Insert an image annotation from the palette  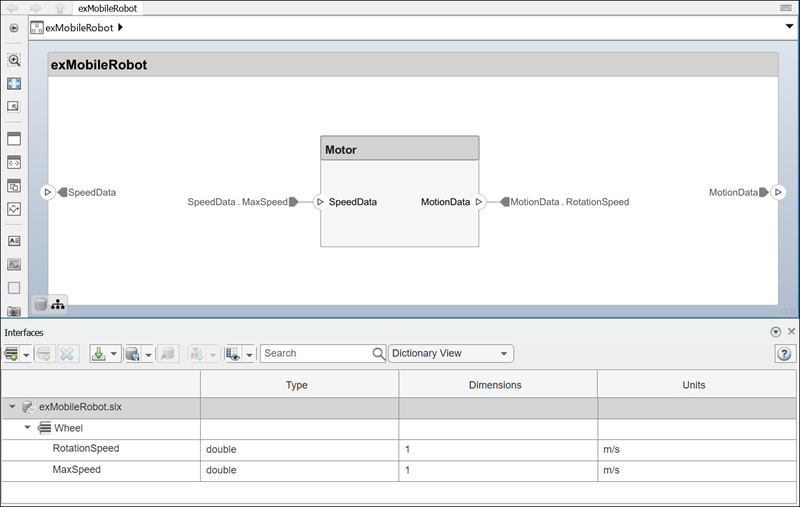[x=14, y=264]
